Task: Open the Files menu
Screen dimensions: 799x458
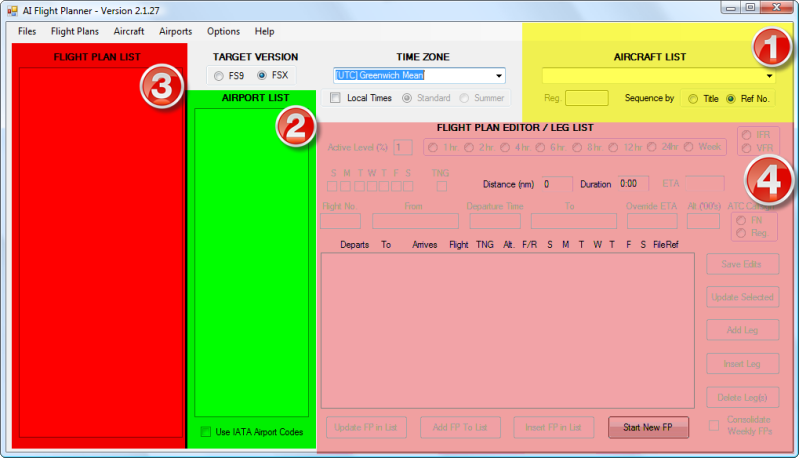Action: pos(27,31)
